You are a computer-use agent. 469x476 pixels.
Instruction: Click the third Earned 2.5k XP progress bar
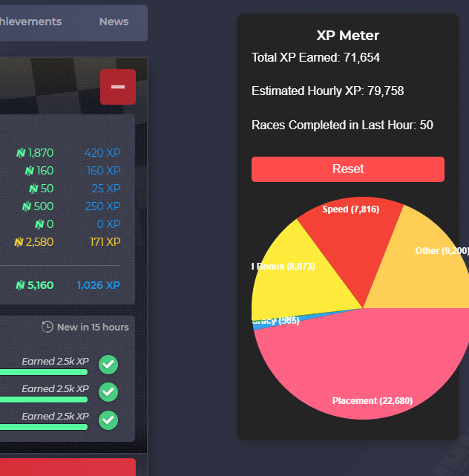(x=44, y=427)
